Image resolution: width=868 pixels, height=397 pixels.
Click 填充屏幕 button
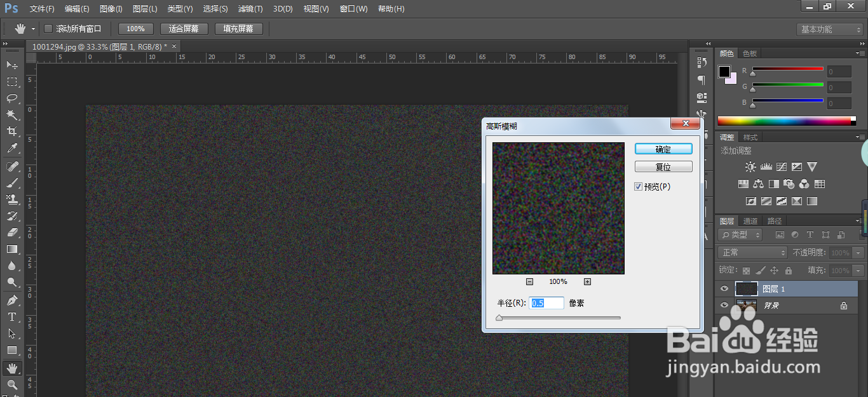(238, 29)
